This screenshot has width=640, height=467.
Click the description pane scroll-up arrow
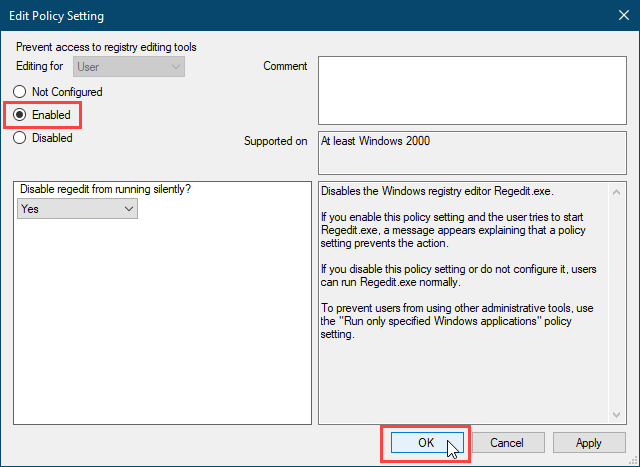coord(615,189)
